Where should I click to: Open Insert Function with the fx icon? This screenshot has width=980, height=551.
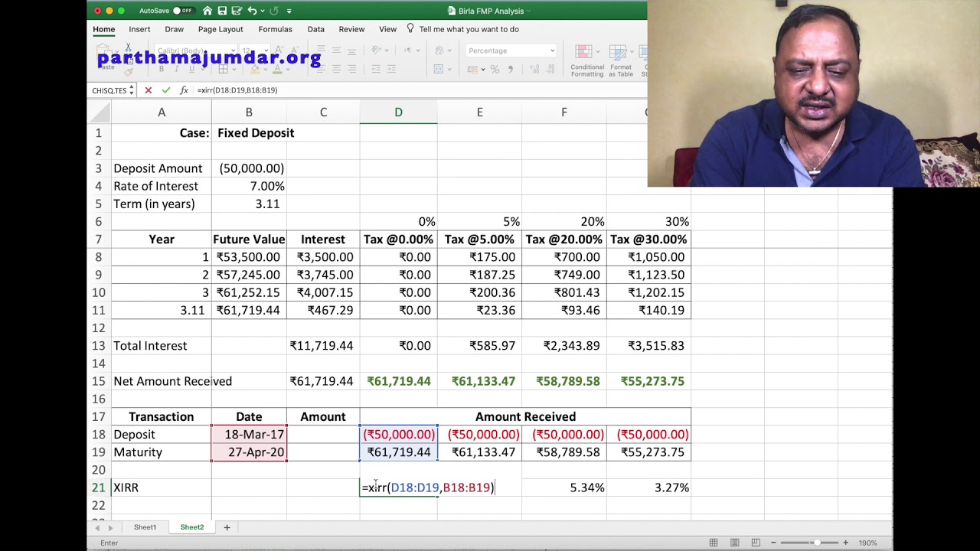click(184, 90)
